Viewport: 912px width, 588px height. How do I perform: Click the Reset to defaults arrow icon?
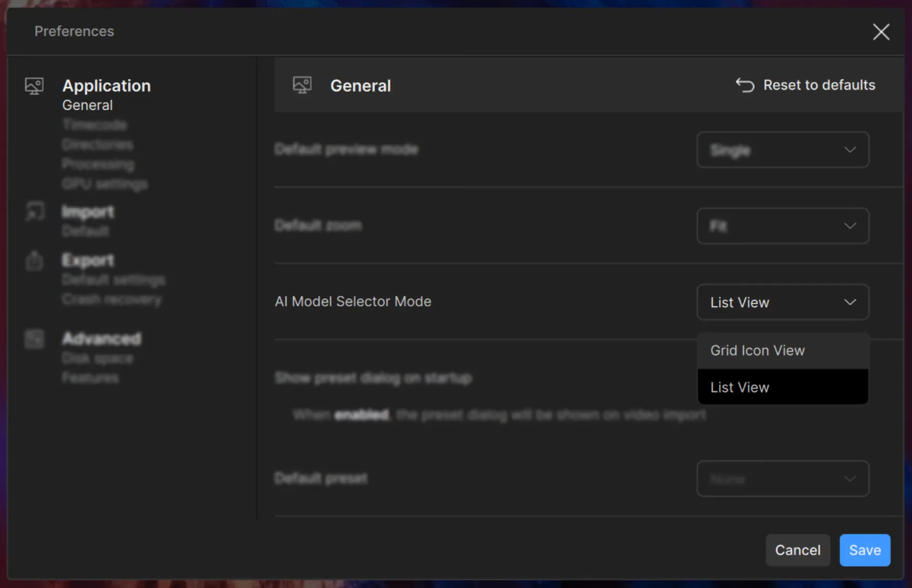[x=745, y=85]
